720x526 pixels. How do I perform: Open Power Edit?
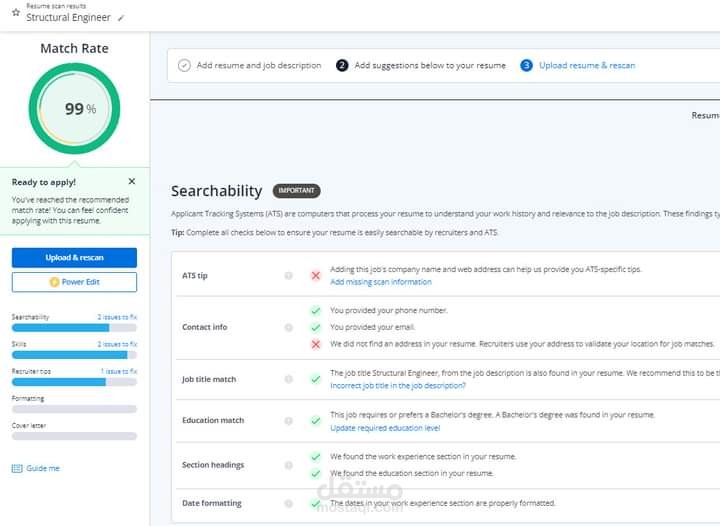[74, 282]
